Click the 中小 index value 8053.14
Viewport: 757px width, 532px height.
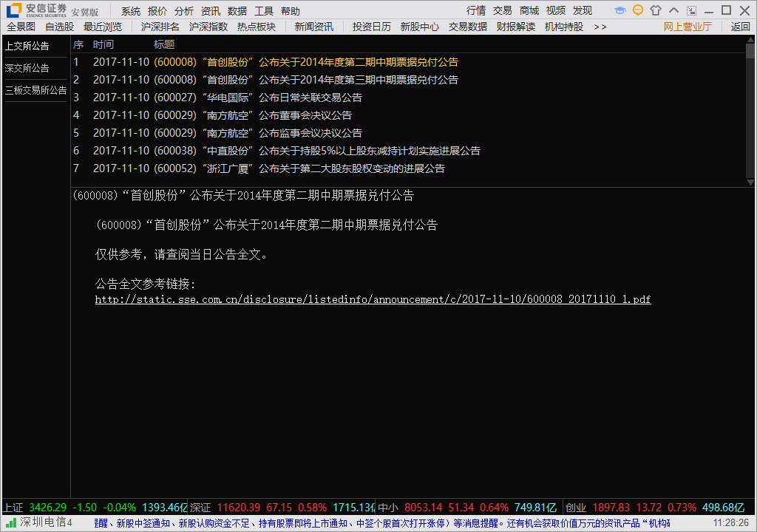pyautogui.click(x=424, y=508)
